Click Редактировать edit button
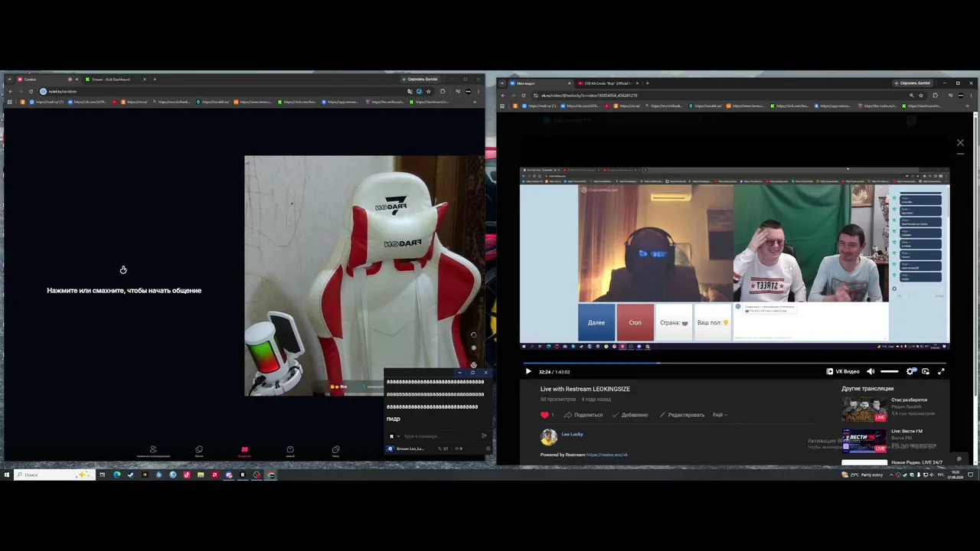The height and width of the screenshot is (551, 980). pos(681,415)
